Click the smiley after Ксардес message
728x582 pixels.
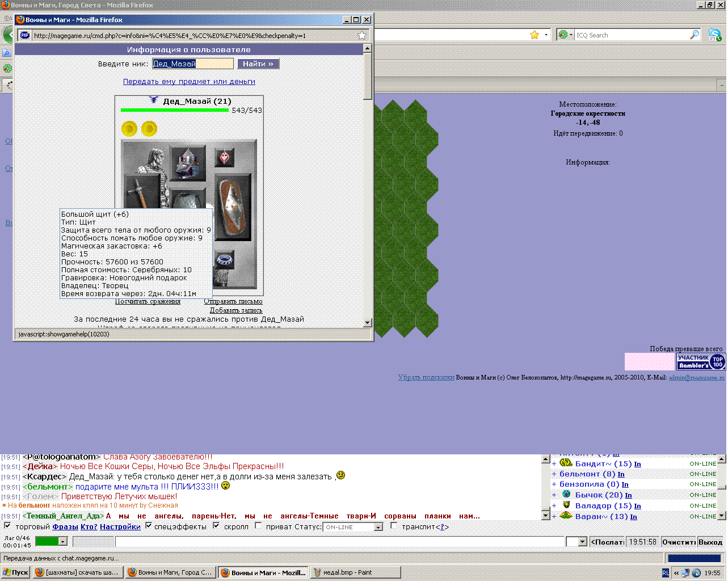[340, 475]
